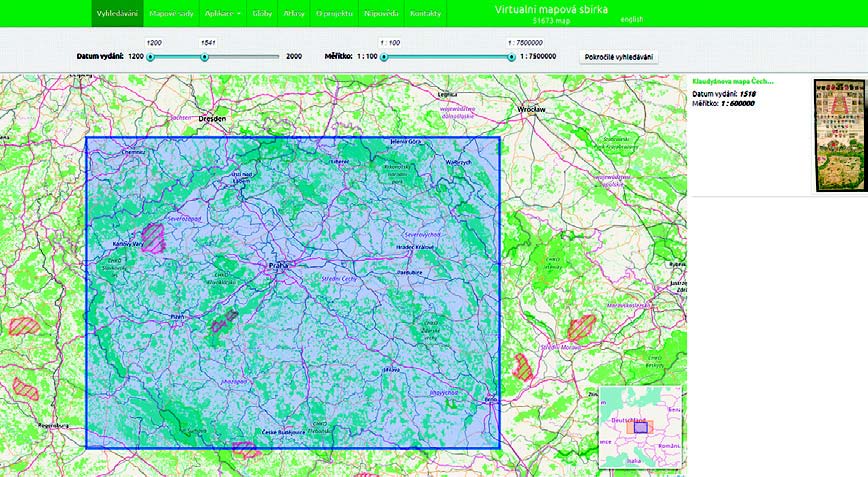Click the Měřítko slider handle at 1 : 100

pyautogui.click(x=384, y=57)
